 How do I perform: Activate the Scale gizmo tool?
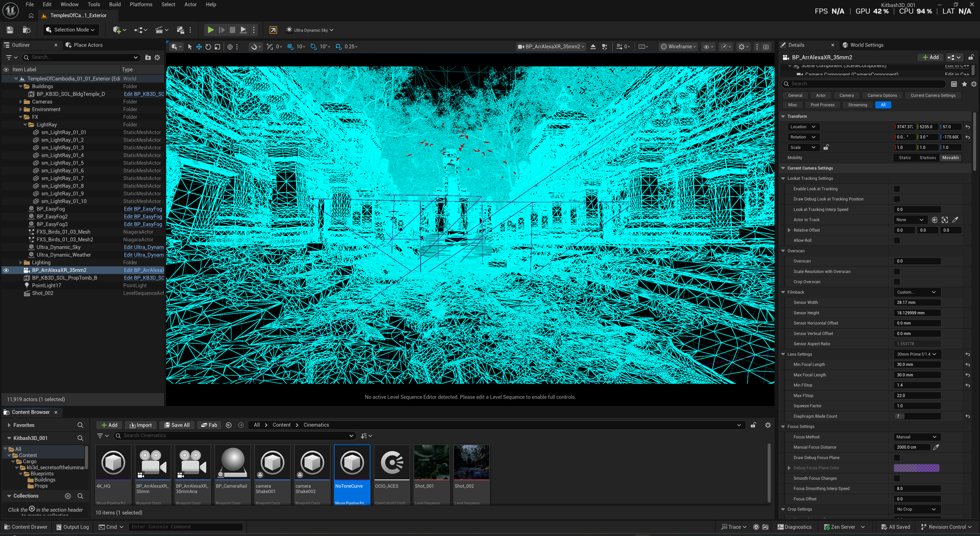point(218,47)
